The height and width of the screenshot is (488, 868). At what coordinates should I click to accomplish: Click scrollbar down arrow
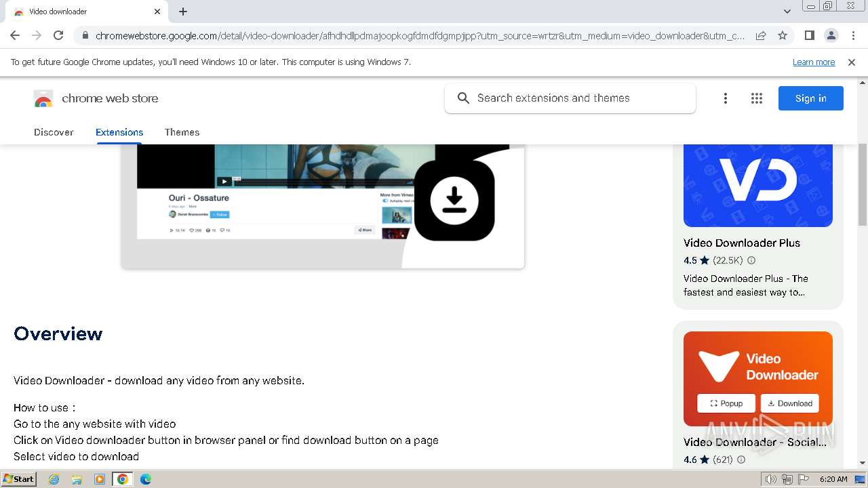[863, 464]
